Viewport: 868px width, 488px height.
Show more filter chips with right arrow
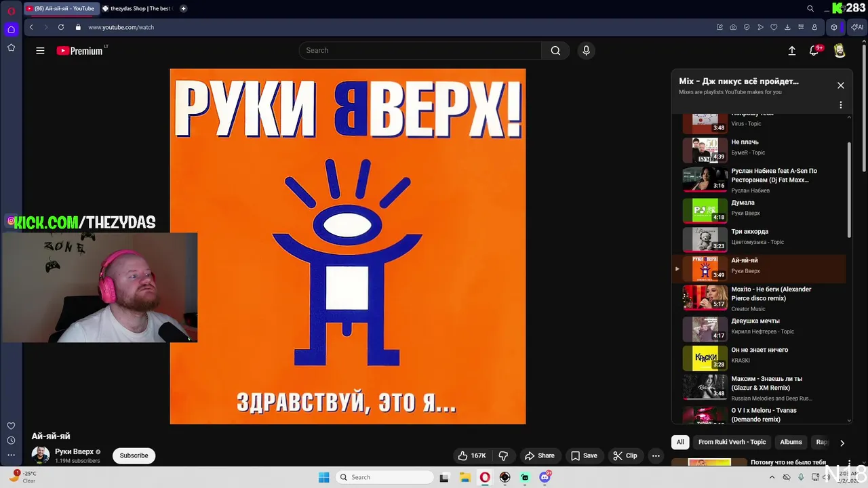[842, 443]
